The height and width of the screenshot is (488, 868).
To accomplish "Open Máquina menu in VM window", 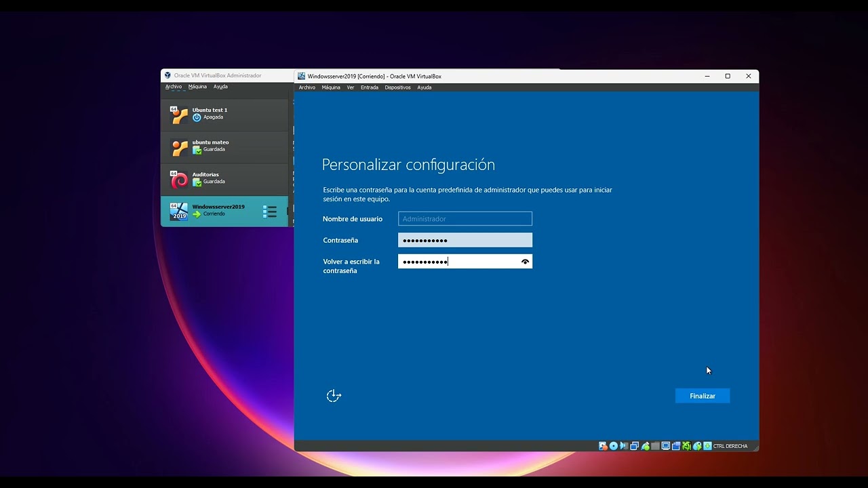I will [x=331, y=87].
